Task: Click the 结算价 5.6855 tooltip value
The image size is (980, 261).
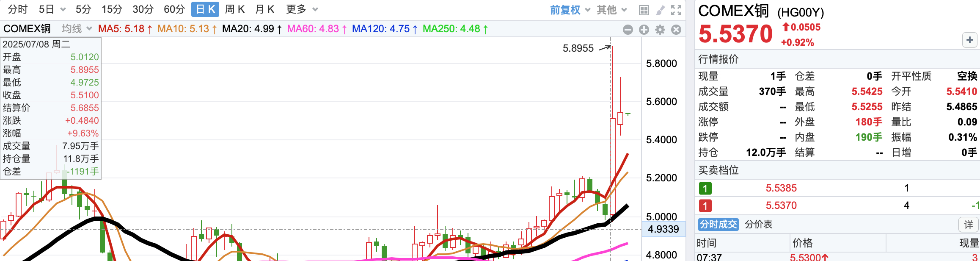Action: point(85,108)
